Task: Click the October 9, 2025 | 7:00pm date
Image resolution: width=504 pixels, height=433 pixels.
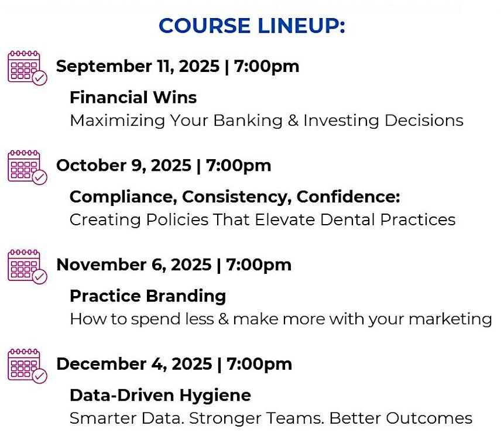Action: pyautogui.click(x=163, y=166)
